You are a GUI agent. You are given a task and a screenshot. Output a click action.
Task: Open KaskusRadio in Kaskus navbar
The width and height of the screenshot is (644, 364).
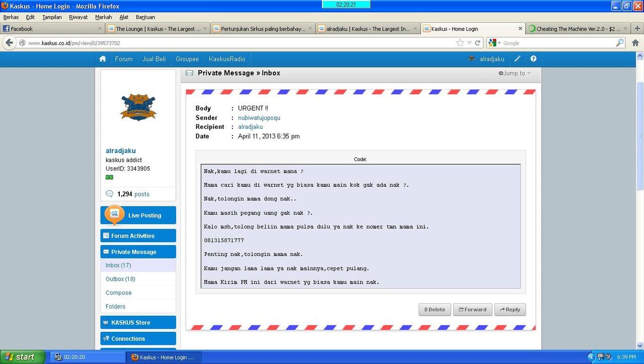click(x=227, y=59)
